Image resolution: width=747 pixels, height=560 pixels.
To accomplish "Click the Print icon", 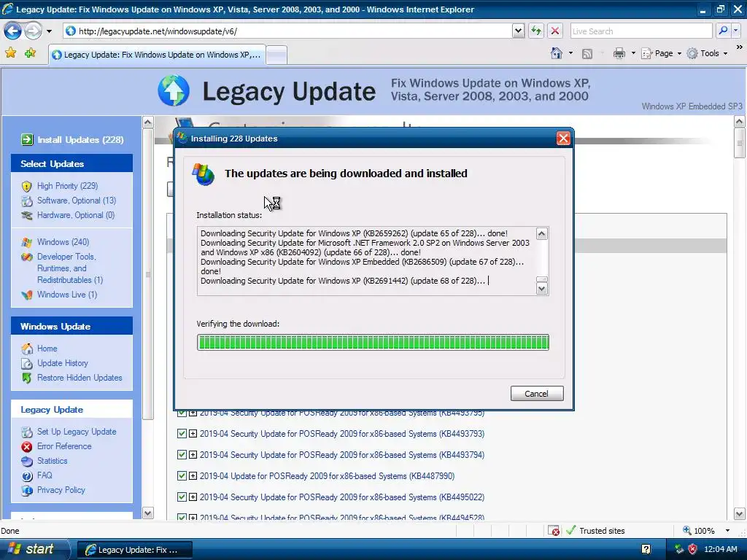I will coord(619,53).
